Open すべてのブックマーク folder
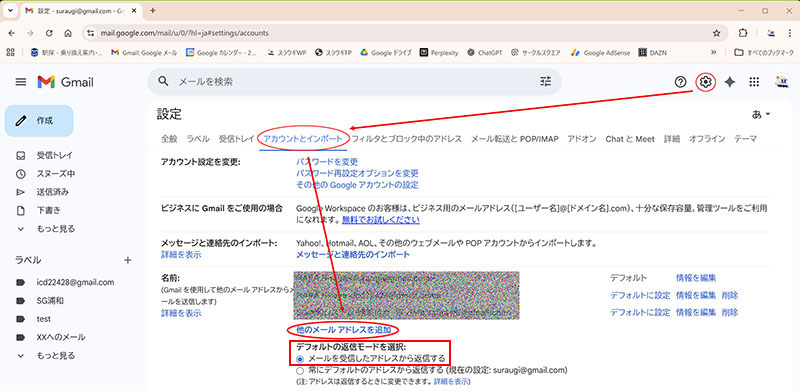Screen dimensions: 800x391 764,52
